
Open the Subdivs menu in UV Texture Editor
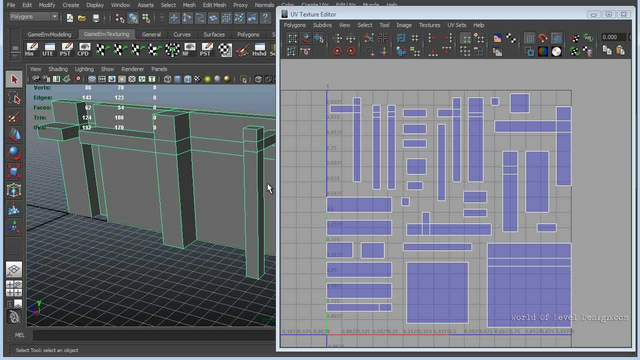point(322,25)
